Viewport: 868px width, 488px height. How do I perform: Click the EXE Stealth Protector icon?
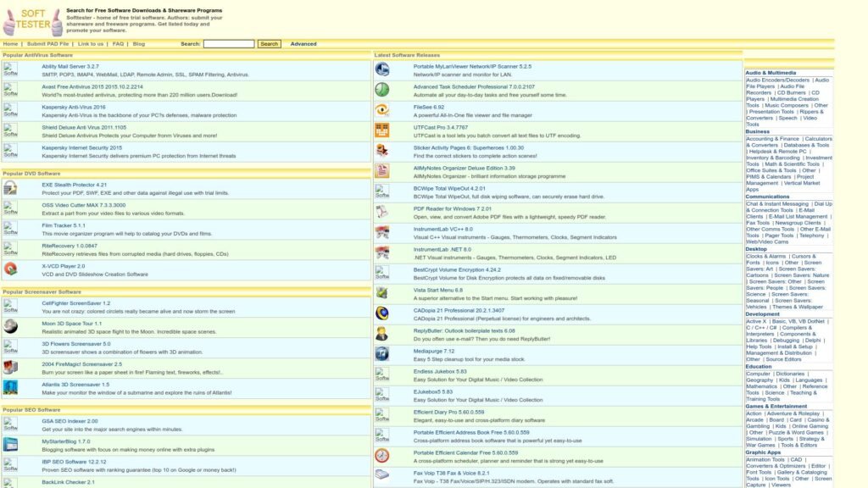10,188
